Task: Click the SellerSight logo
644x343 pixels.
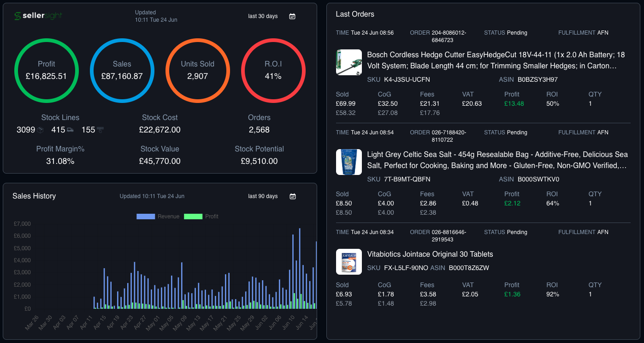Action: [38, 16]
